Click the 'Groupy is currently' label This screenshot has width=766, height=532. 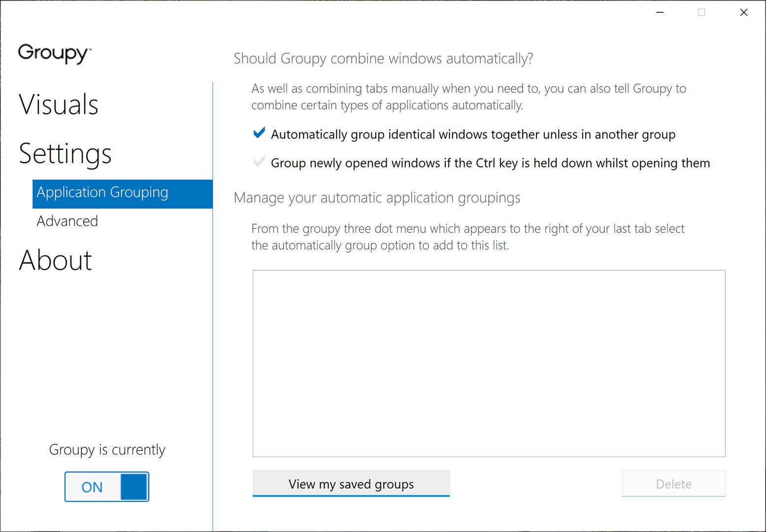[x=107, y=450]
